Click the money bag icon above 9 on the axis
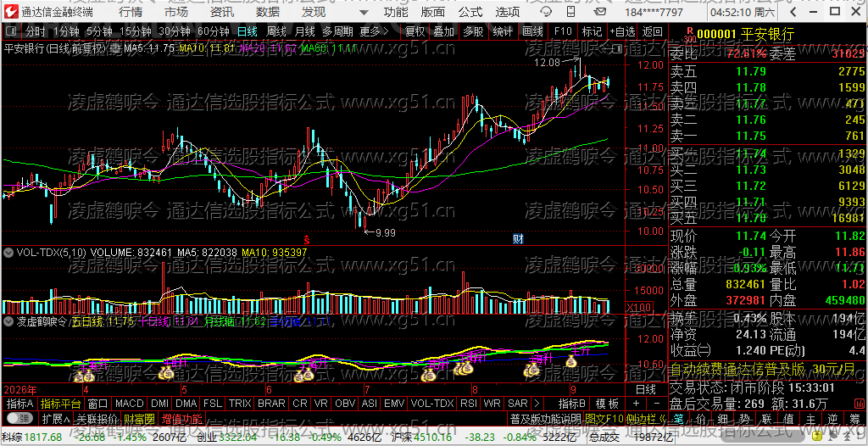Viewport: 868px width, 446px height. (570, 361)
